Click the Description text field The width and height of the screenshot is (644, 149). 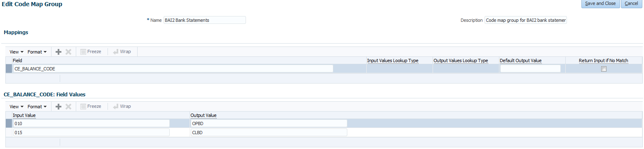pos(526,20)
